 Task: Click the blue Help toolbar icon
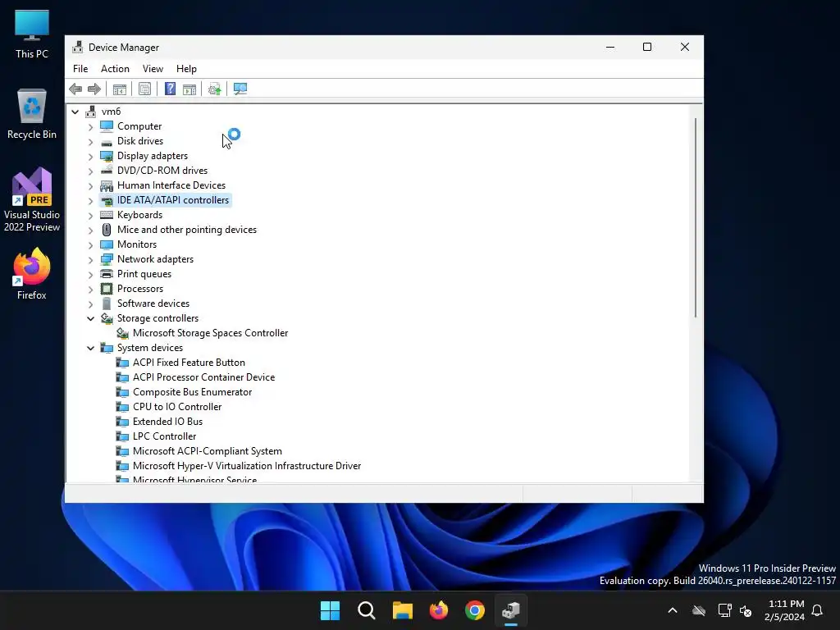coord(170,89)
